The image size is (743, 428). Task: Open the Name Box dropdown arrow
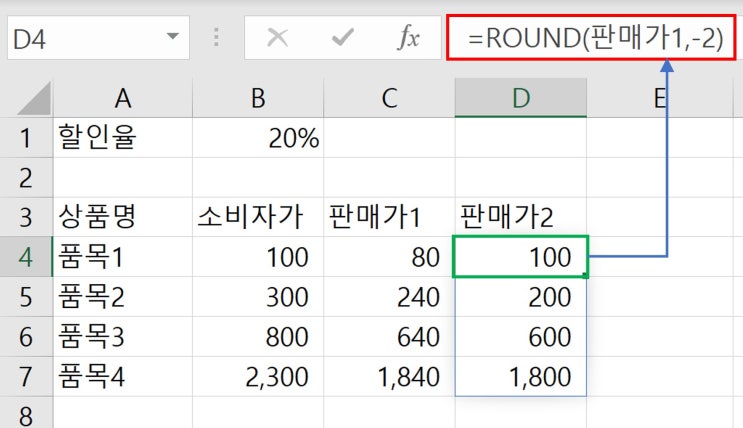(173, 36)
